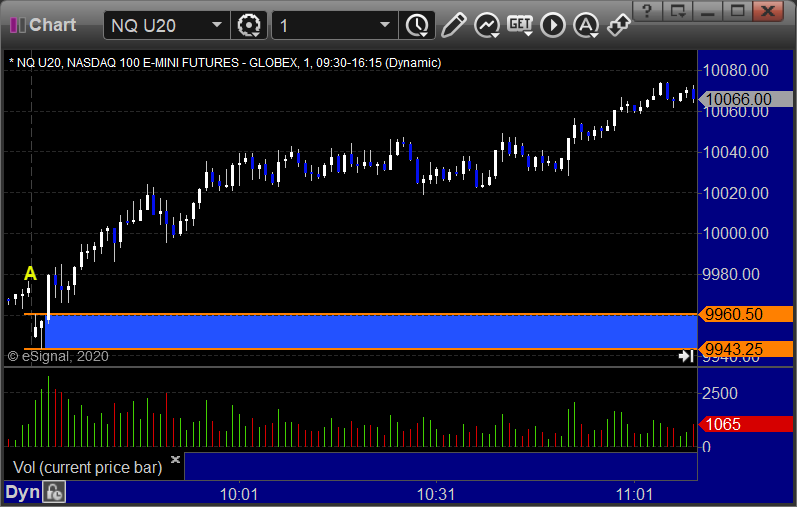The height and width of the screenshot is (507, 797).
Task: Click the 2500 volume axis label
Action: point(720,393)
